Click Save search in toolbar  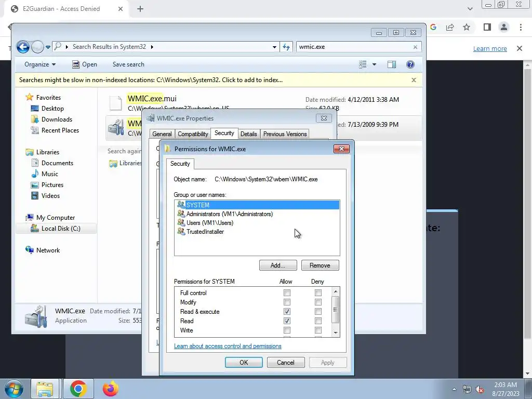click(128, 64)
